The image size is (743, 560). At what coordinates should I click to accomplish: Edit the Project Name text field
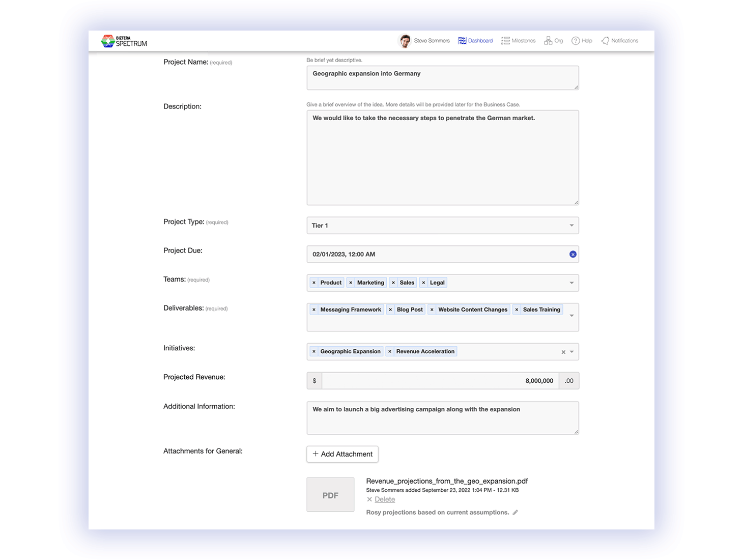pyautogui.click(x=443, y=78)
